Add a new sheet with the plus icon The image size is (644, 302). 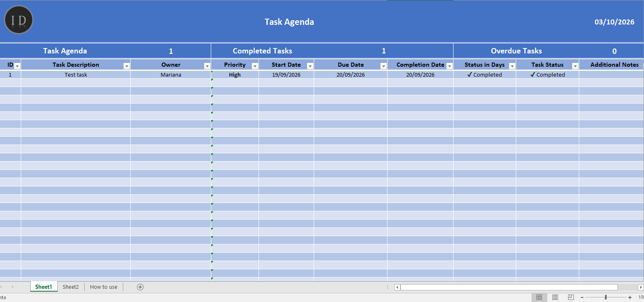point(140,287)
